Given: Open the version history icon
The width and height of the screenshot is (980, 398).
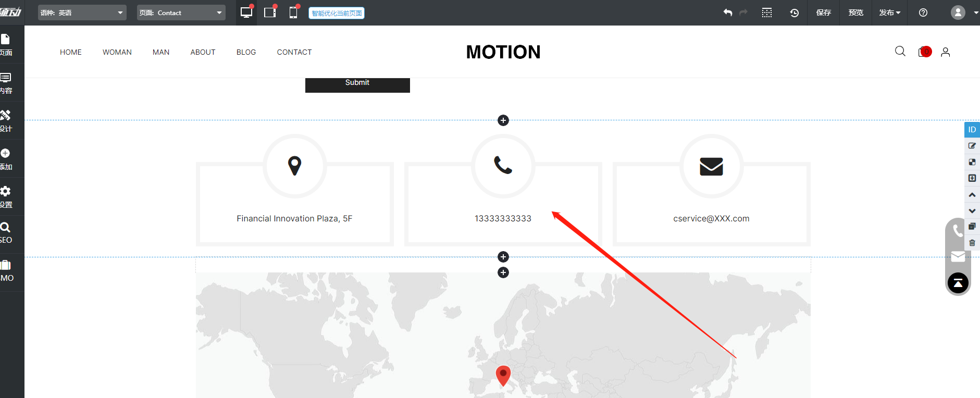Looking at the screenshot, I should click(x=794, y=13).
